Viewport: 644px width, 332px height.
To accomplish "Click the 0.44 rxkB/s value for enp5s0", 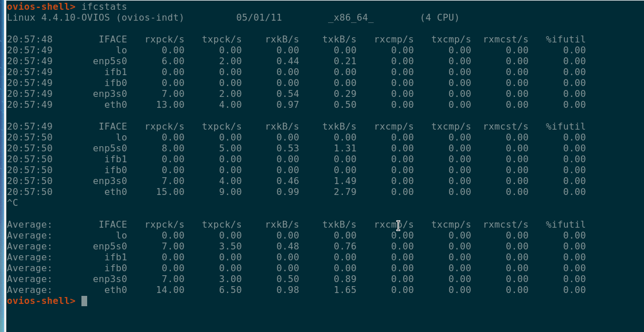I will tap(287, 61).
